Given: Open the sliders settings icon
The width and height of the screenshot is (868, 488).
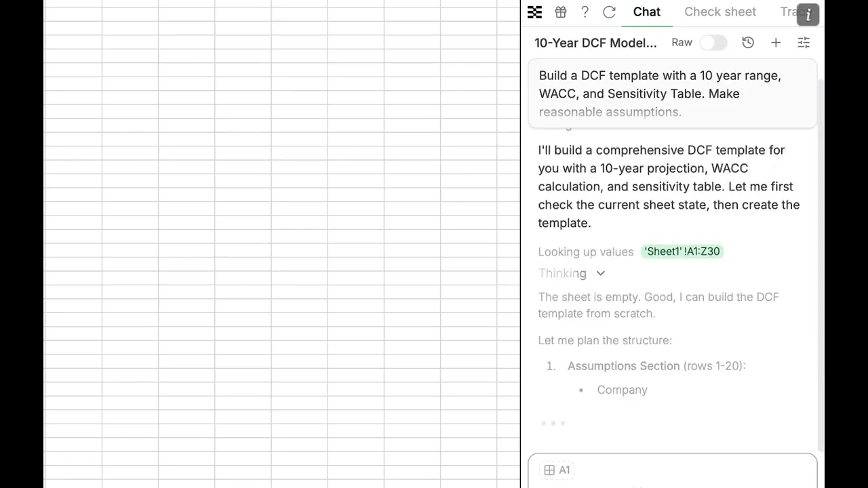Looking at the screenshot, I should [804, 43].
